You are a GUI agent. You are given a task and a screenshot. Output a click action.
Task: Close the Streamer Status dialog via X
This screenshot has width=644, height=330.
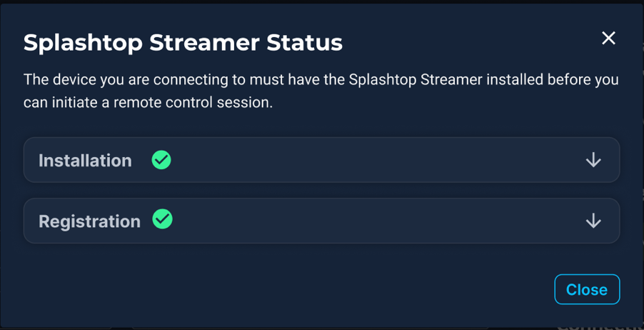coord(608,38)
